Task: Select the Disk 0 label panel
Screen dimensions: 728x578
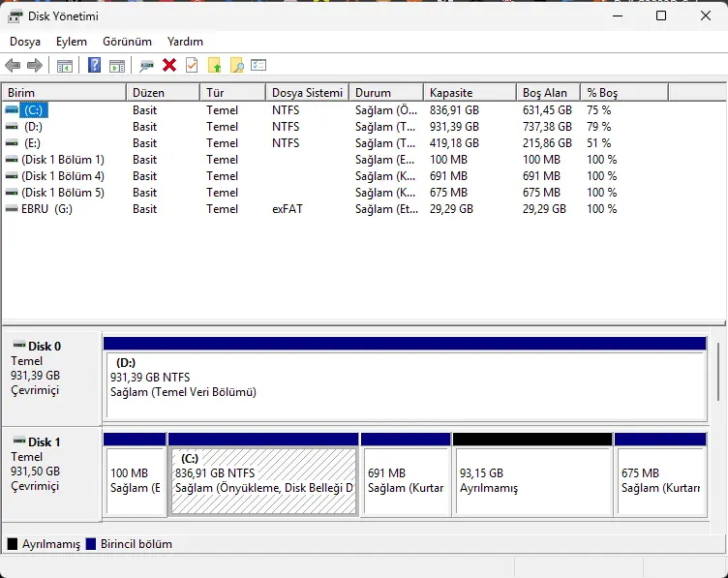Action: coord(51,379)
